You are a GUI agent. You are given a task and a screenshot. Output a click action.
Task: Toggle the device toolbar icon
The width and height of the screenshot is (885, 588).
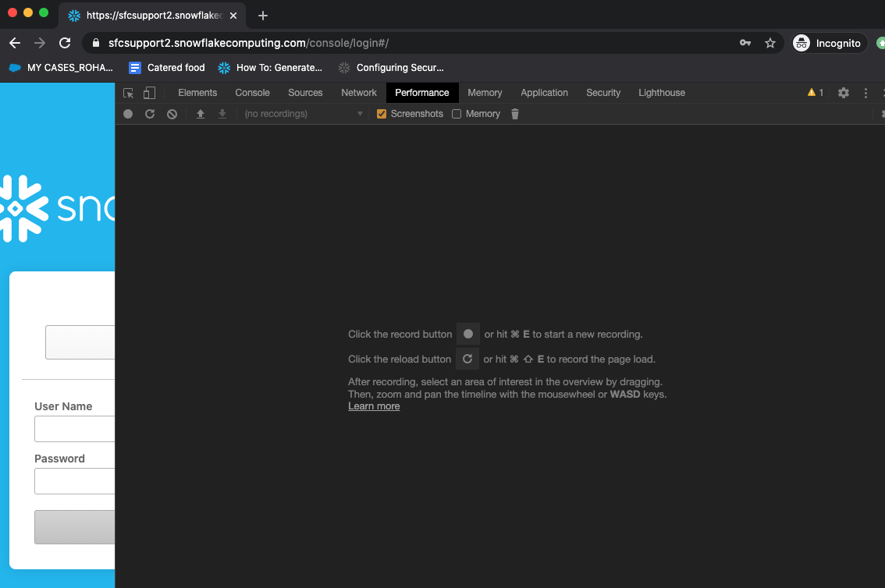(149, 92)
